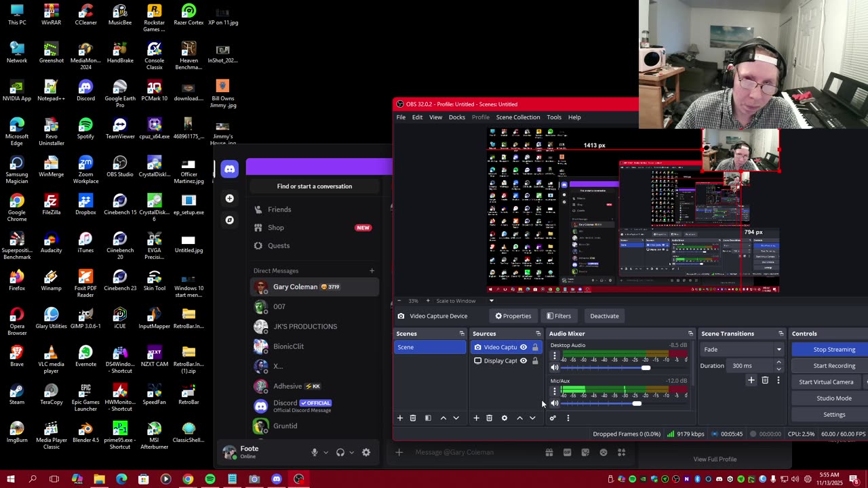The height and width of the screenshot is (488, 868).
Task: Open the OBS Tools menu
Action: [x=554, y=117]
